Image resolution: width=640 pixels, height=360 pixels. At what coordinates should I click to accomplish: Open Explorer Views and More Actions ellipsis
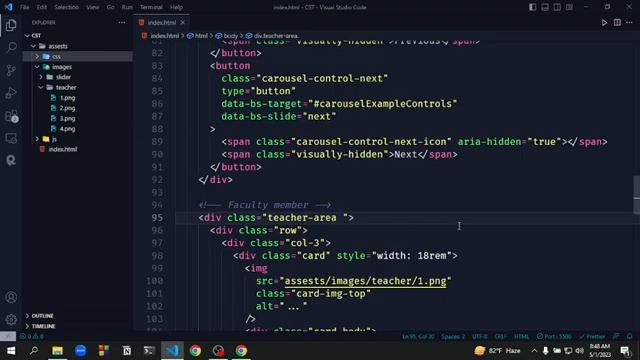(122, 22)
